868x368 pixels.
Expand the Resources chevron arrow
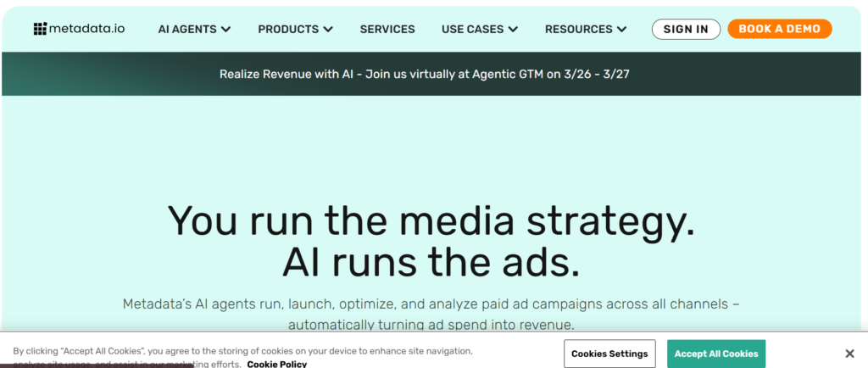click(622, 30)
